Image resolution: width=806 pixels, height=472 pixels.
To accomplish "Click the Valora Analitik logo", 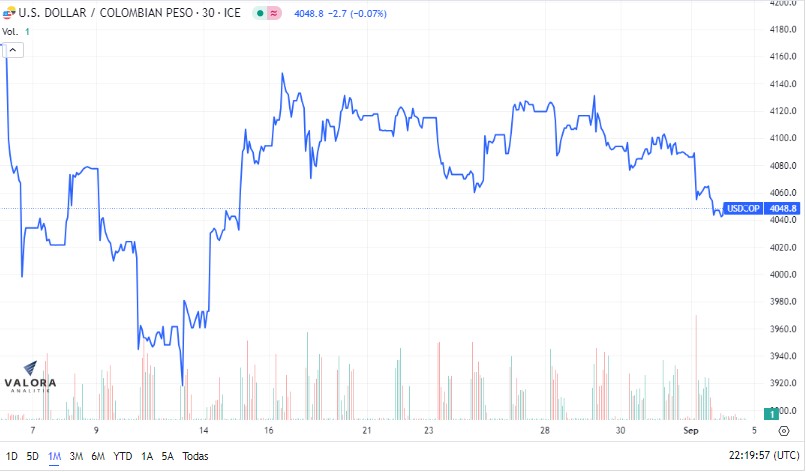I will click(x=30, y=377).
